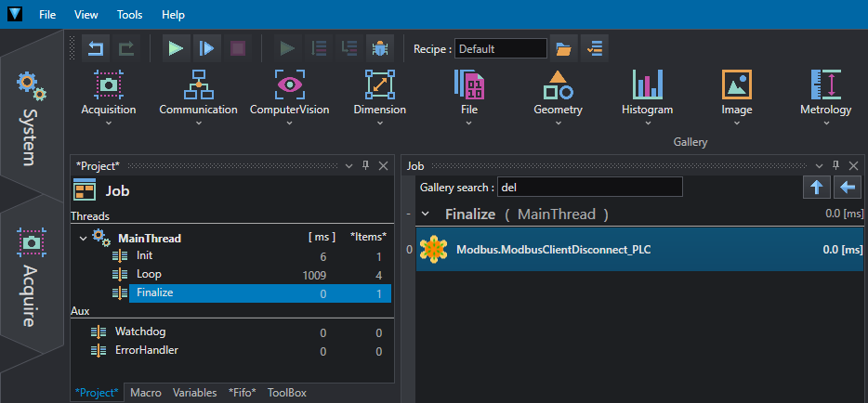
Task: Open the Acquisition gallery category
Action: (x=109, y=85)
